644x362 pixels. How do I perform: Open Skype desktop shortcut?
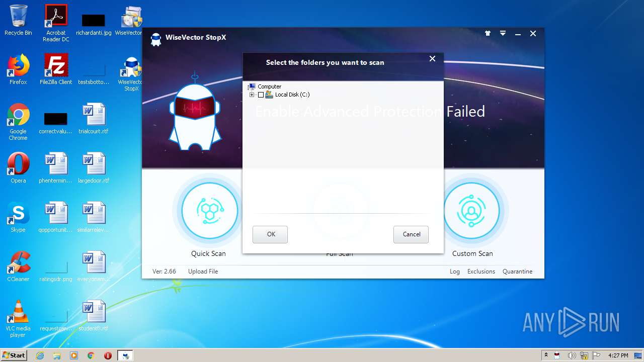pos(18,217)
